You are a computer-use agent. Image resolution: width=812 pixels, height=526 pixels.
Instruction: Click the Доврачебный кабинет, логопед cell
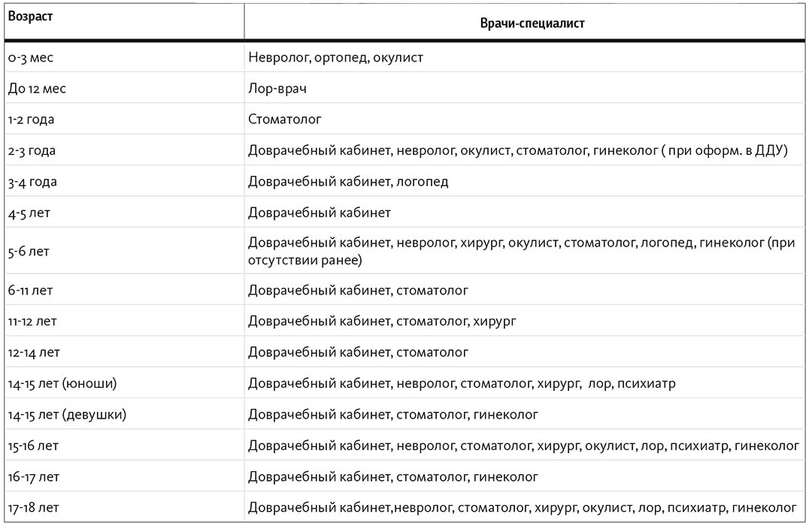525,181
